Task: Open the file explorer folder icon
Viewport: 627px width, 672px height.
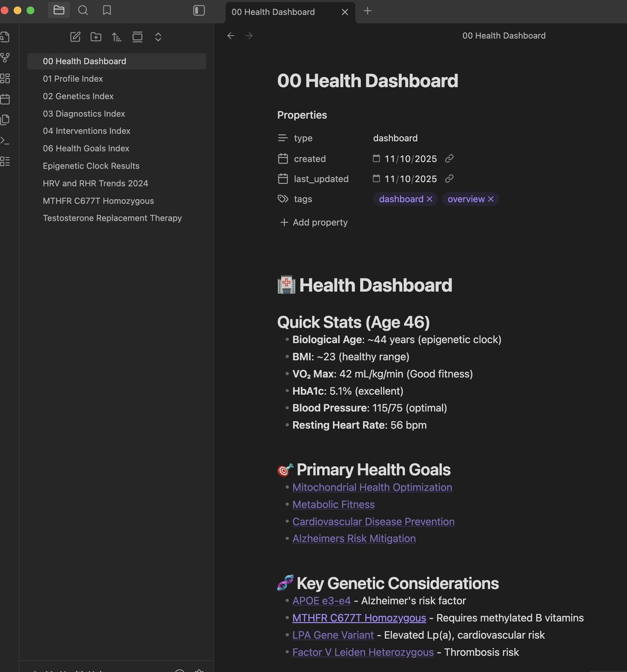Action: click(59, 10)
